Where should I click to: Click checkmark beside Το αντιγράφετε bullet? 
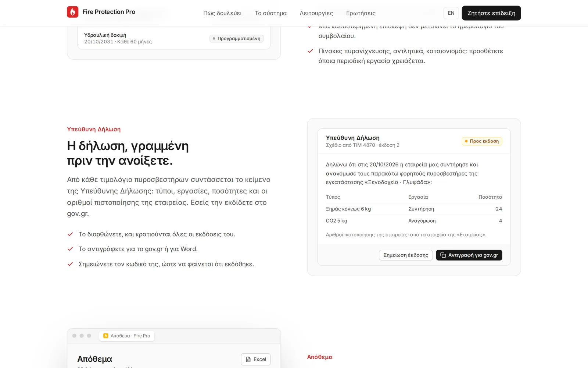click(70, 249)
